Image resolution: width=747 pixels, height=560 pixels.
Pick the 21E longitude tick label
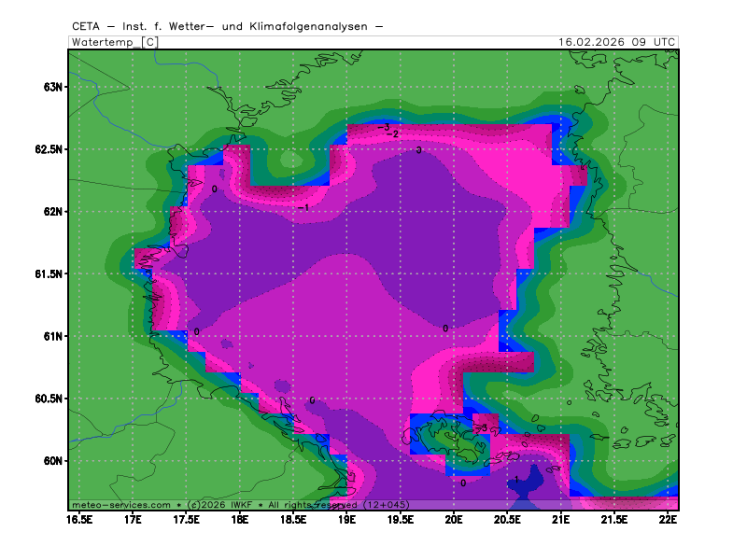coord(561,519)
